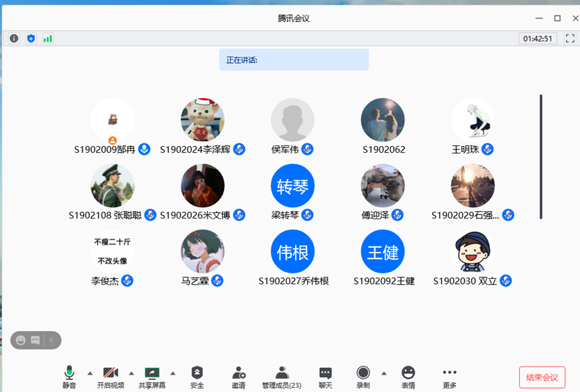Enter full screen mode
This screenshot has height=392, width=580.
[x=570, y=38]
